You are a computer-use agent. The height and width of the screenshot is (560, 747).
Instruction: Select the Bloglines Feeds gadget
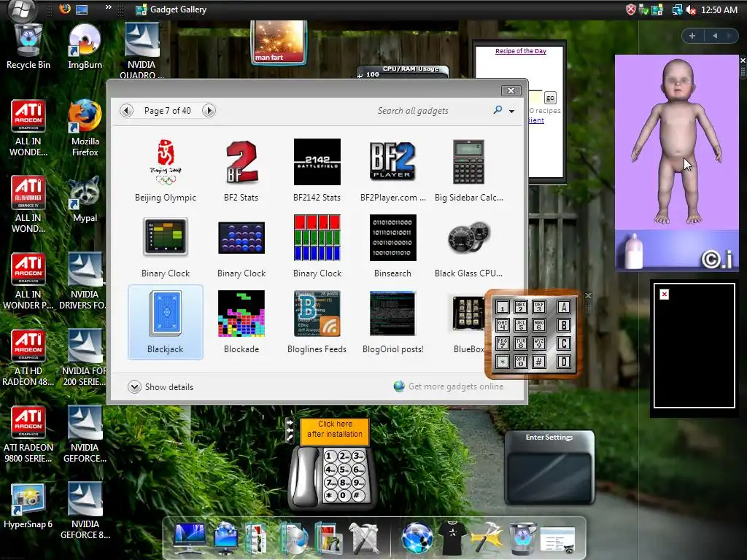(317, 322)
